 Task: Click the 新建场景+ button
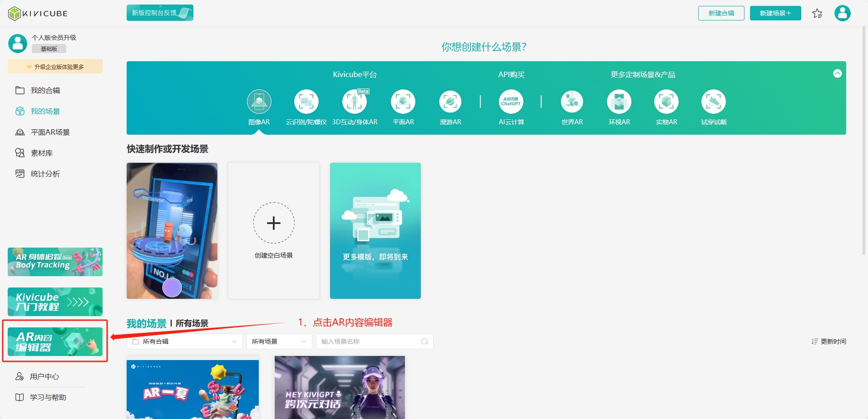point(775,13)
